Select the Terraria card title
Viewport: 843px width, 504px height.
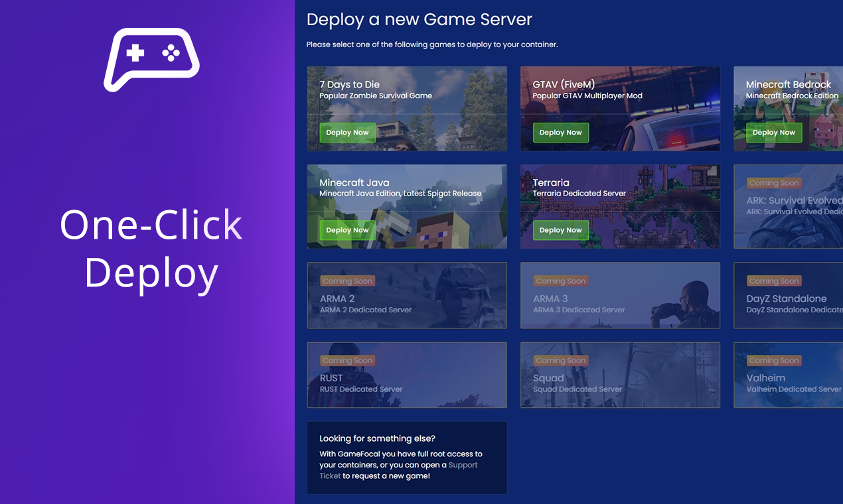551,182
